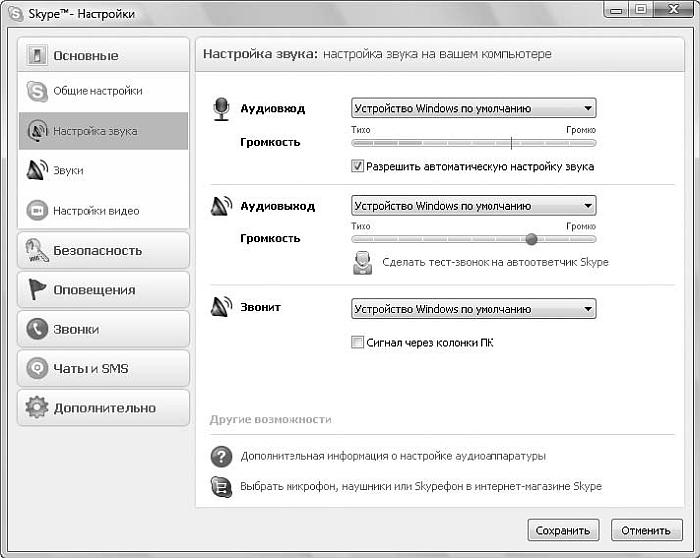Viewport: 700px width, 558px height.
Task: Click the speaker icon beside Аудиовыход
Action: click(x=221, y=207)
